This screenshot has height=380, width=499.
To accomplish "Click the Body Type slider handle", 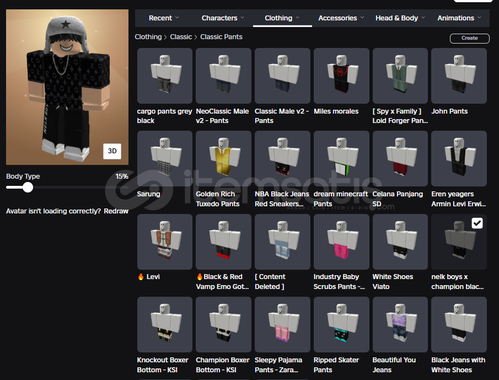I will coord(28,187).
